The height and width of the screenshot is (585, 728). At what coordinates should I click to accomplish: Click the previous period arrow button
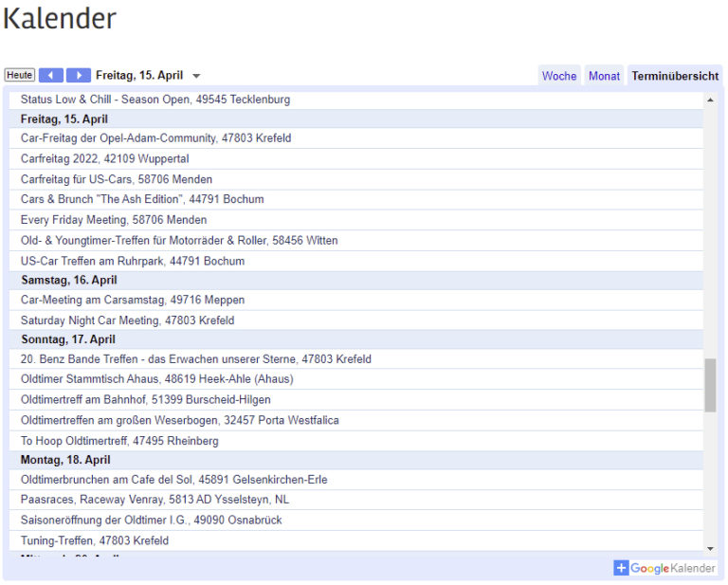coord(51,76)
